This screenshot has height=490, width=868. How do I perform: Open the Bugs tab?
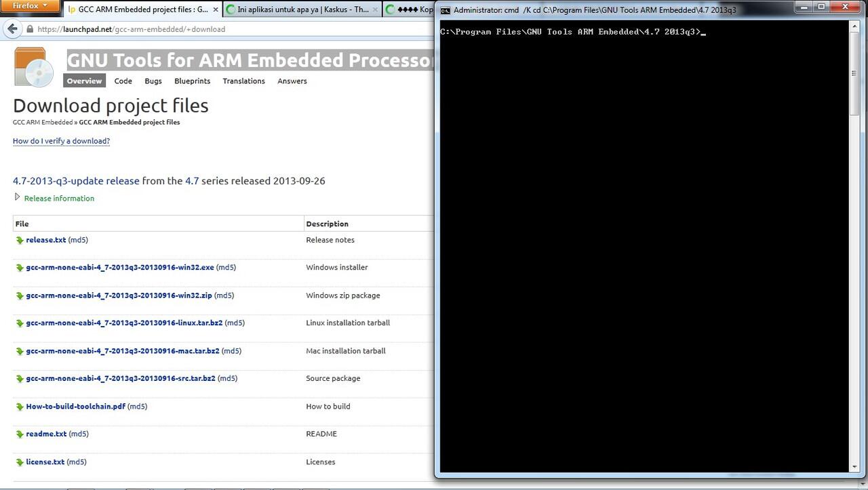(x=153, y=81)
